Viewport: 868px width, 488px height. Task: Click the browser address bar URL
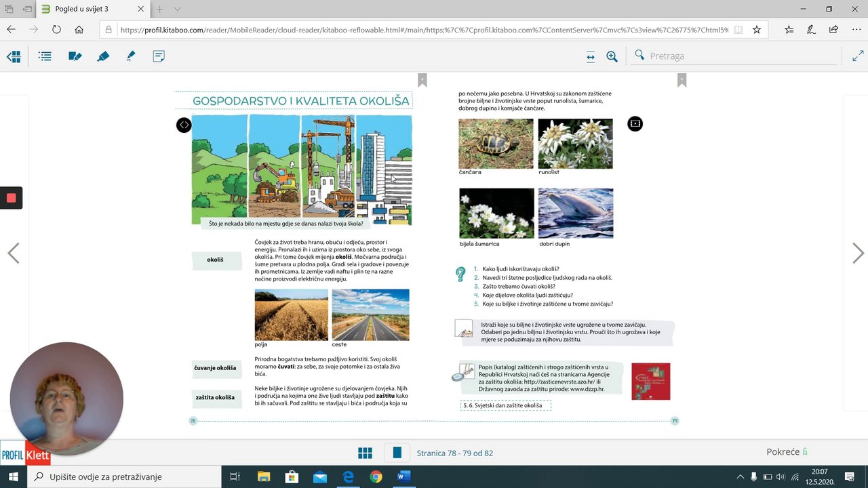(424, 30)
